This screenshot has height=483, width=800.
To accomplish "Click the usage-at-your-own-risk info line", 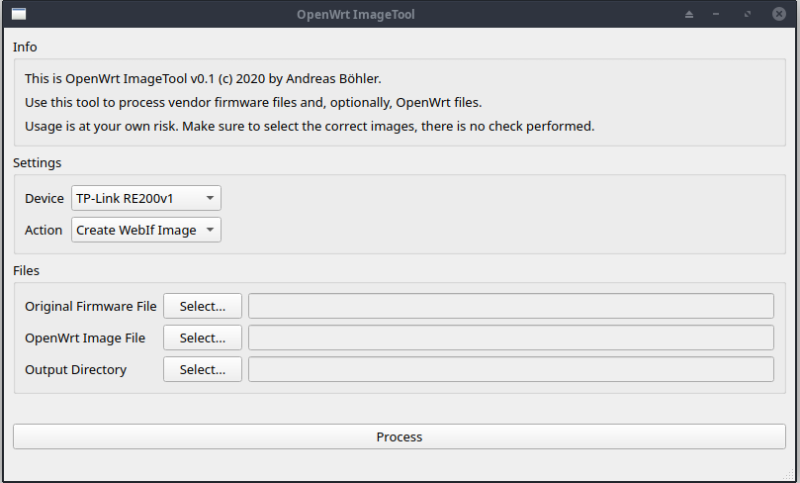I will (310, 127).
